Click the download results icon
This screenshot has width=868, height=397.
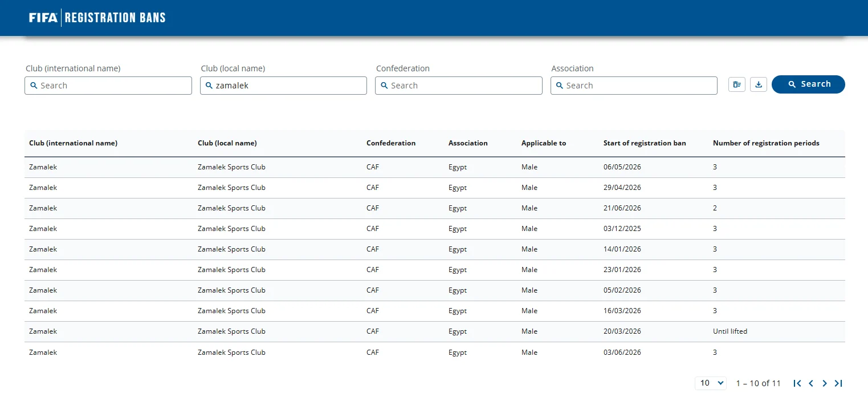click(759, 84)
